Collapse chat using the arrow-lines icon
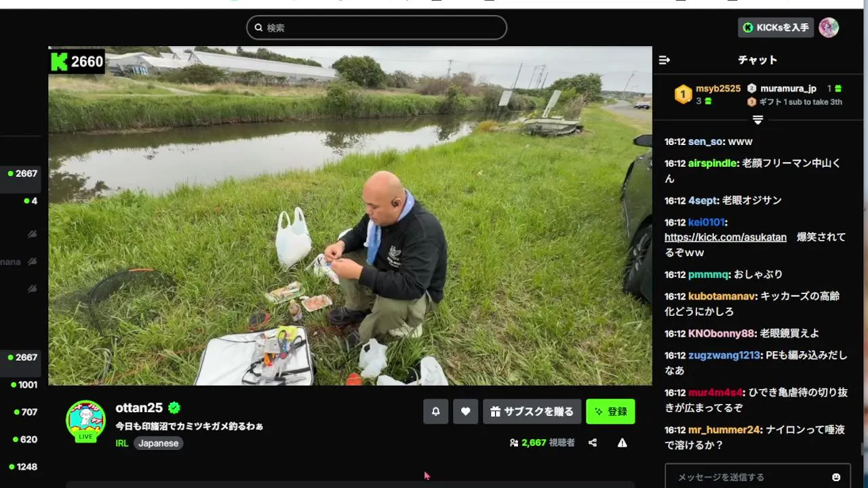Screen dimensions: 868x488 pos(665,60)
